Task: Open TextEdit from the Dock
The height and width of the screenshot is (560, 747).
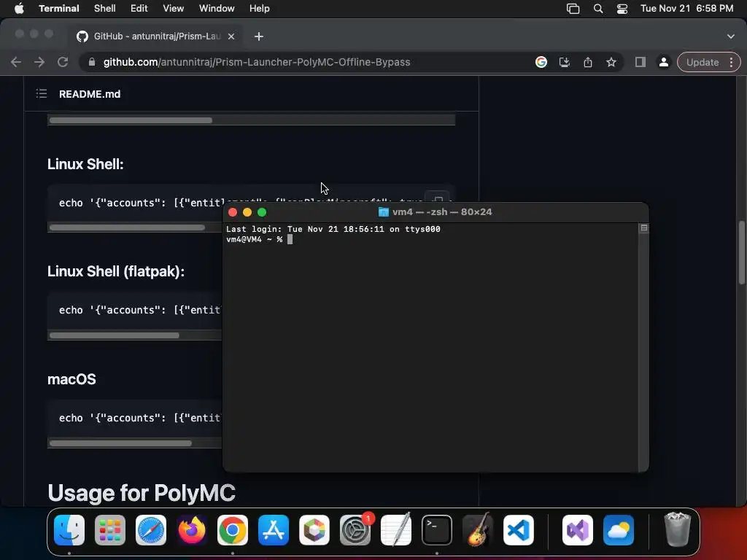Action: [x=396, y=530]
